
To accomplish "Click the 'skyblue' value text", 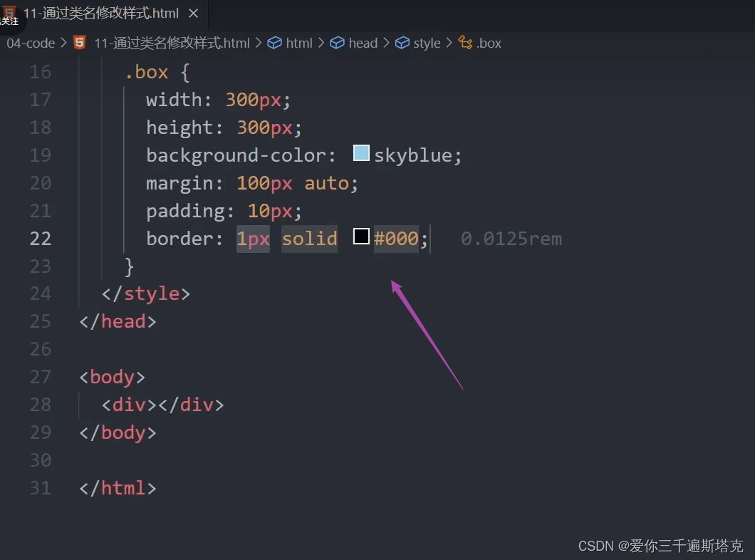I will (x=413, y=155).
